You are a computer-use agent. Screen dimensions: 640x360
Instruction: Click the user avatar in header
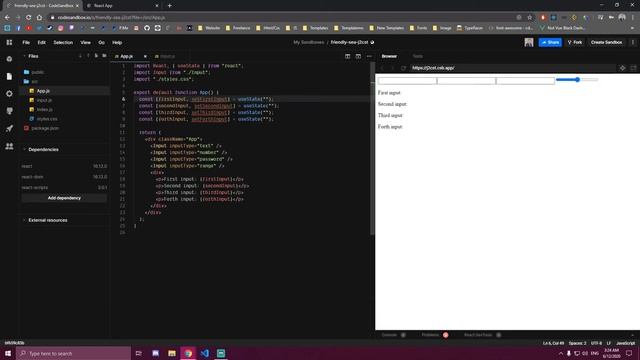point(529,42)
